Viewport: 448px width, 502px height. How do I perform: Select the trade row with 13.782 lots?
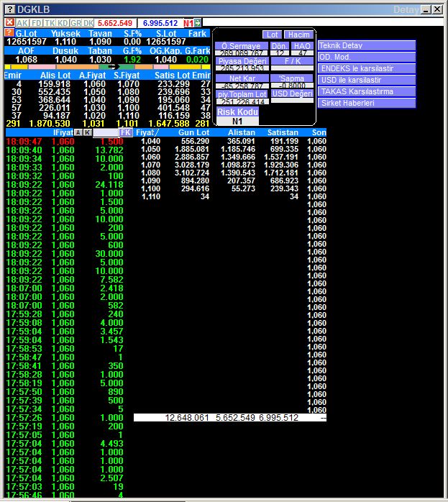coord(65,150)
